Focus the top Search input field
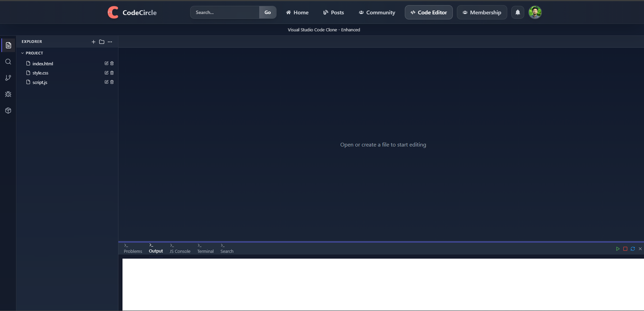The width and height of the screenshot is (644, 311). coord(225,13)
